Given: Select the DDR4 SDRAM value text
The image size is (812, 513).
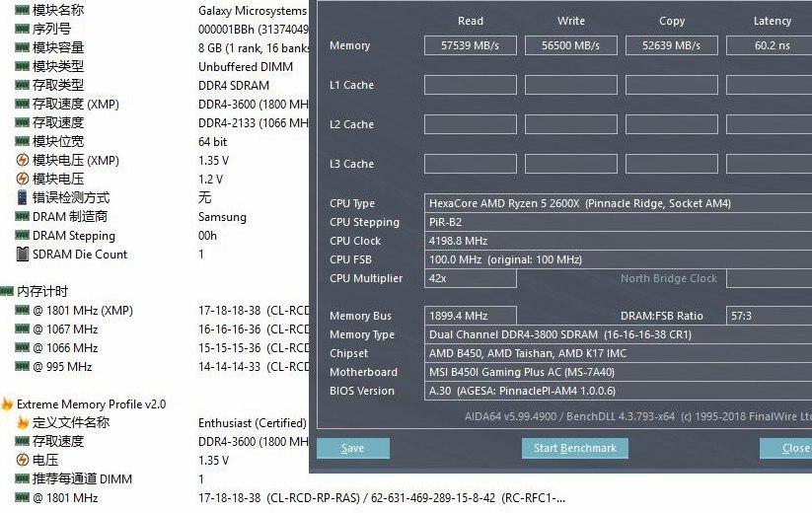Looking at the screenshot, I should click(x=234, y=86).
